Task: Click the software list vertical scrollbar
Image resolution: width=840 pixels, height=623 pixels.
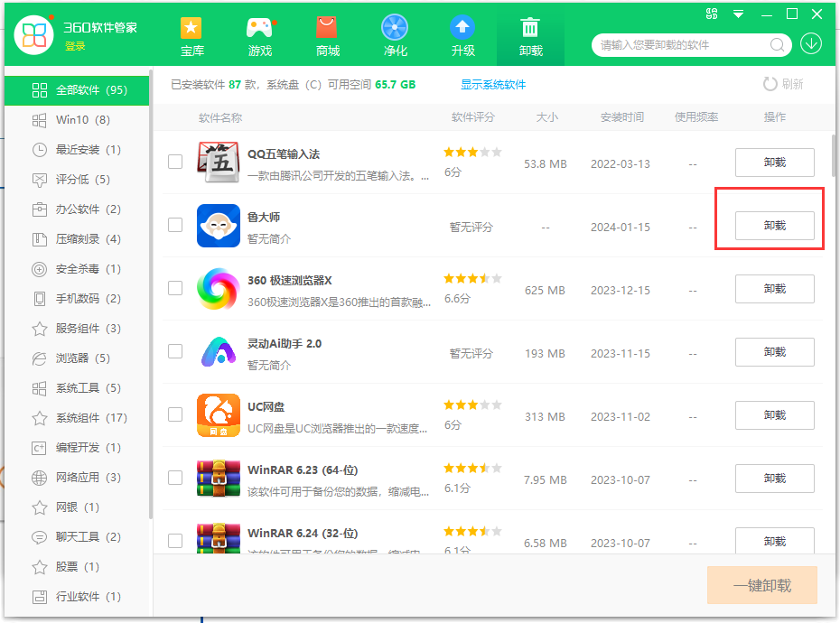Action: pos(833,155)
